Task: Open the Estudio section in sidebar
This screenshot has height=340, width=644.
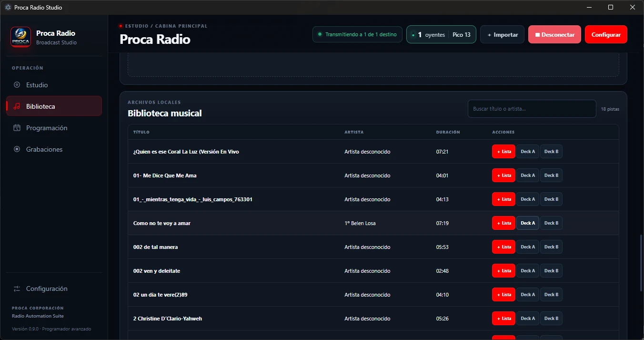Action: 54,85
